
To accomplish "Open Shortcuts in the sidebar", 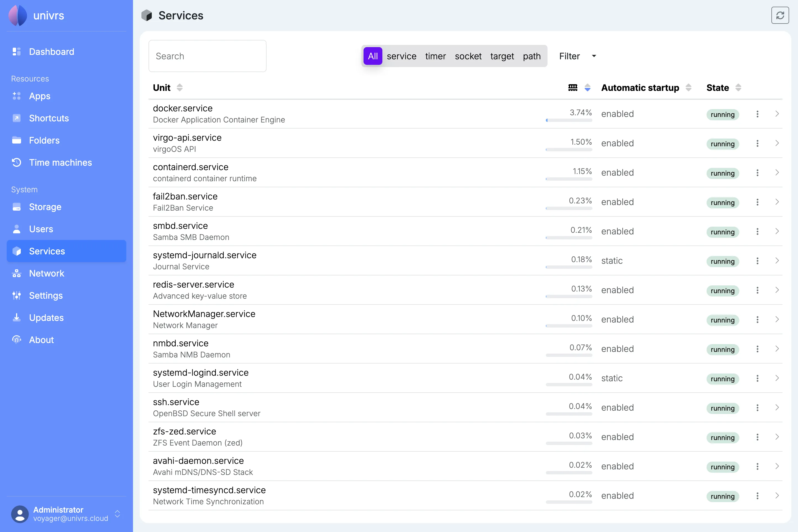I will [x=66, y=118].
